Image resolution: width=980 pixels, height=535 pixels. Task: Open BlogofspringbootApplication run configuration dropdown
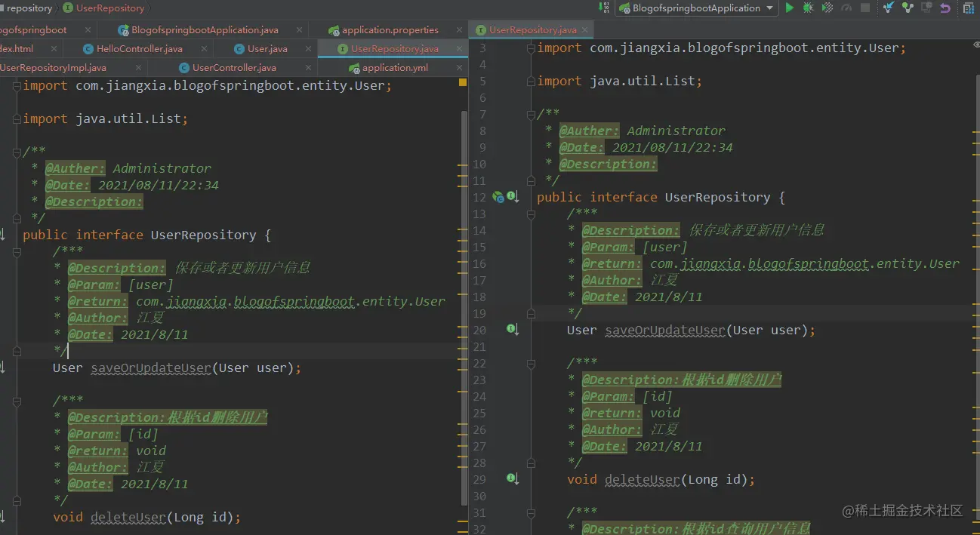697,8
